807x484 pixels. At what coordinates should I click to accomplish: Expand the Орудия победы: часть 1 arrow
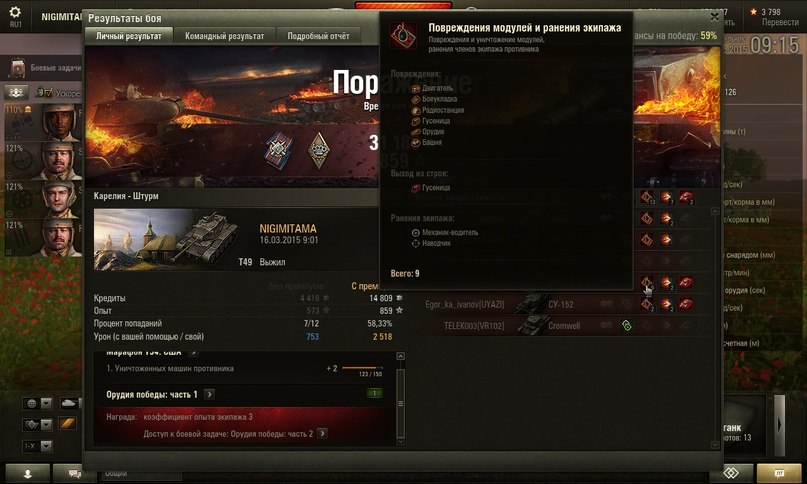(x=209, y=394)
